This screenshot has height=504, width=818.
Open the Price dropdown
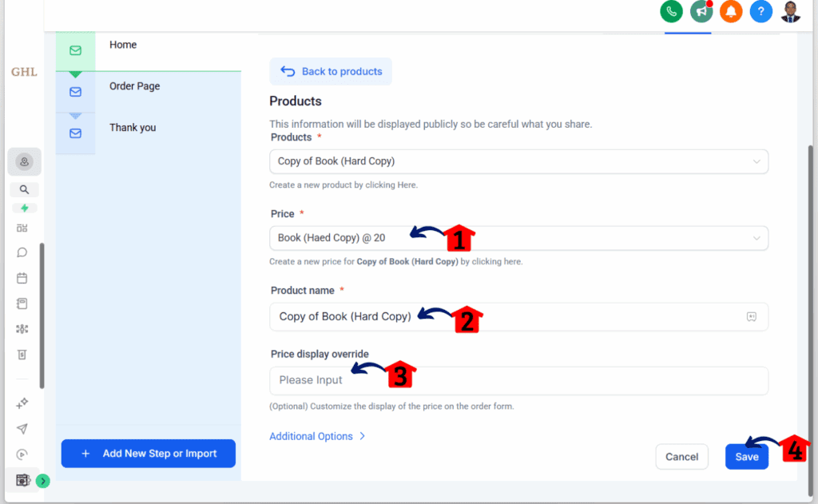(x=518, y=238)
